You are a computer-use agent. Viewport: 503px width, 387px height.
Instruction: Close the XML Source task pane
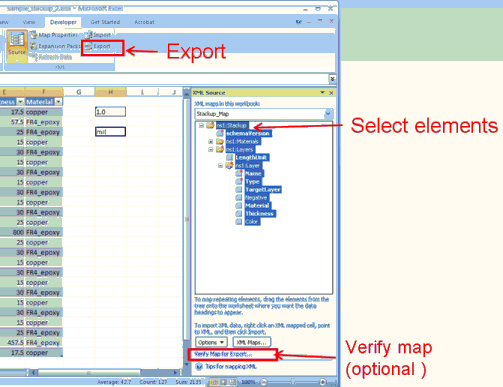click(x=331, y=93)
